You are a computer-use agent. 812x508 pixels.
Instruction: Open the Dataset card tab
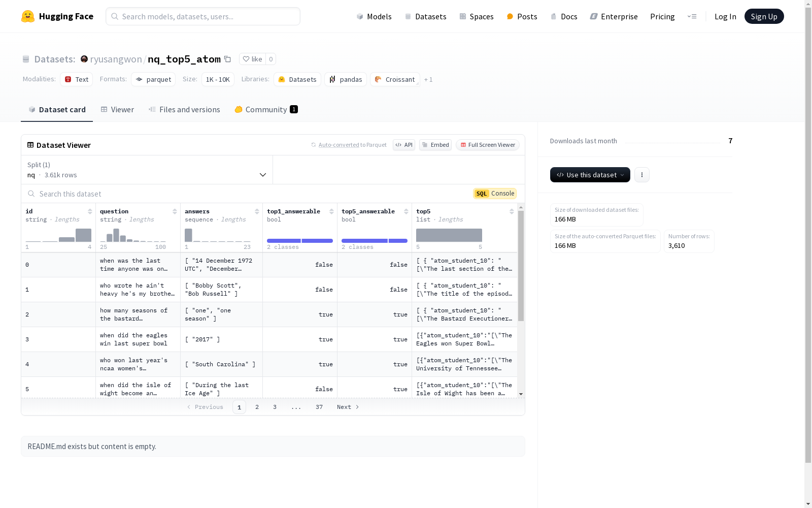click(x=57, y=110)
